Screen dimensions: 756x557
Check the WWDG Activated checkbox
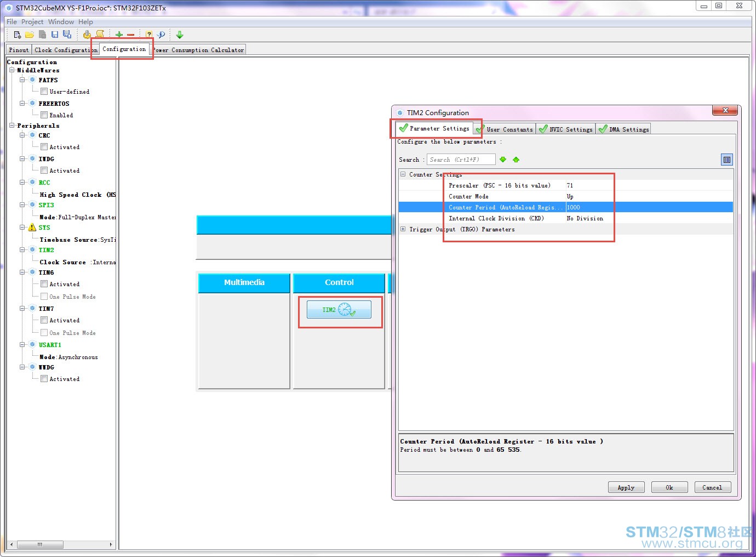[44, 379]
